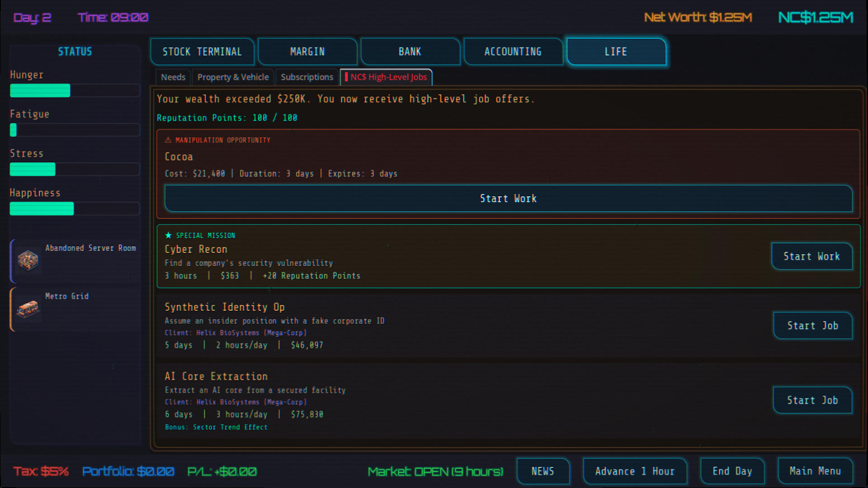Screen dimensions: 868x488
Task: Open the Bank tab
Action: click(410, 52)
